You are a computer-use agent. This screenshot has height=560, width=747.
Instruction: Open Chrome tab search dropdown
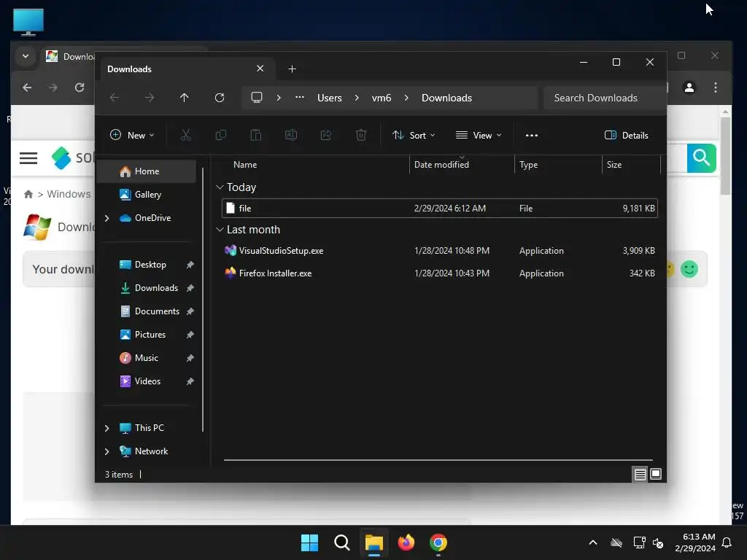tap(26, 56)
